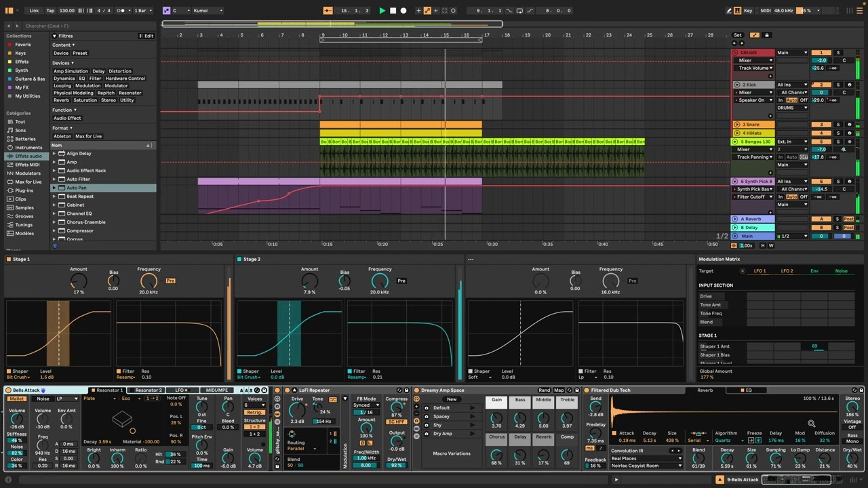Screen dimensions: 868x488
Task: Select the Guitare & Bas collection
Action: pos(30,79)
